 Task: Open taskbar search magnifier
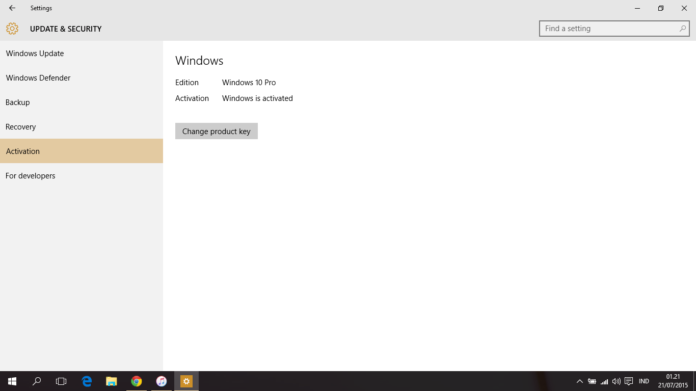[x=37, y=381]
